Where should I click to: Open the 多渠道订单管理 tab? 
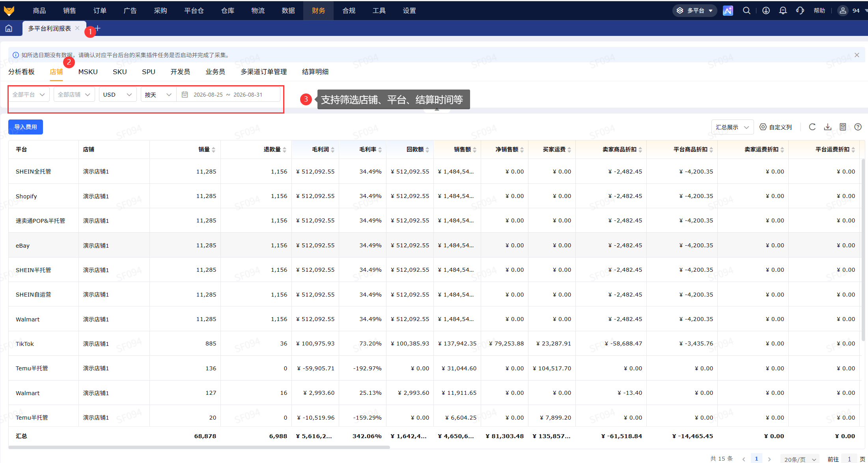coord(263,72)
